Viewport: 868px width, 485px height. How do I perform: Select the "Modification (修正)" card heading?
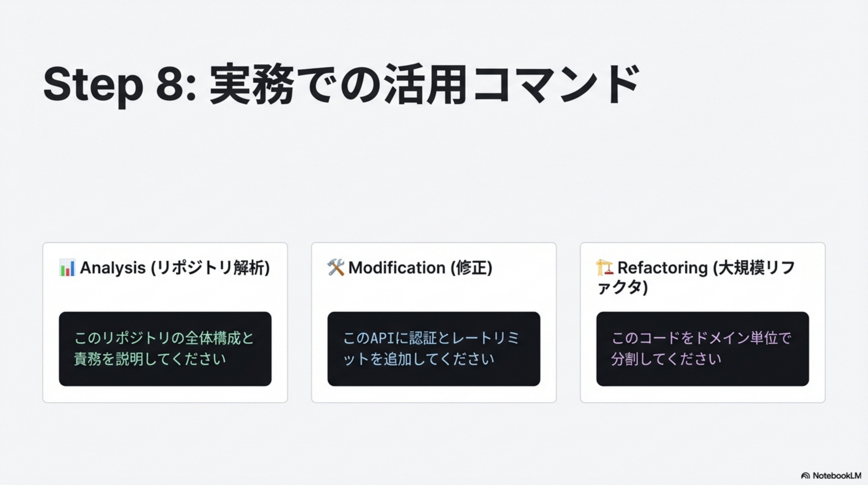coord(420,268)
